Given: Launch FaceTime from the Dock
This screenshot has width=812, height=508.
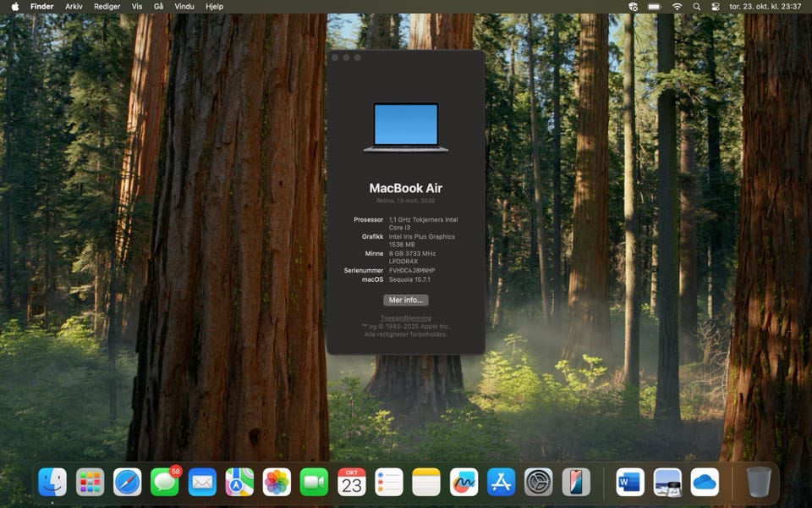Looking at the screenshot, I should point(315,482).
